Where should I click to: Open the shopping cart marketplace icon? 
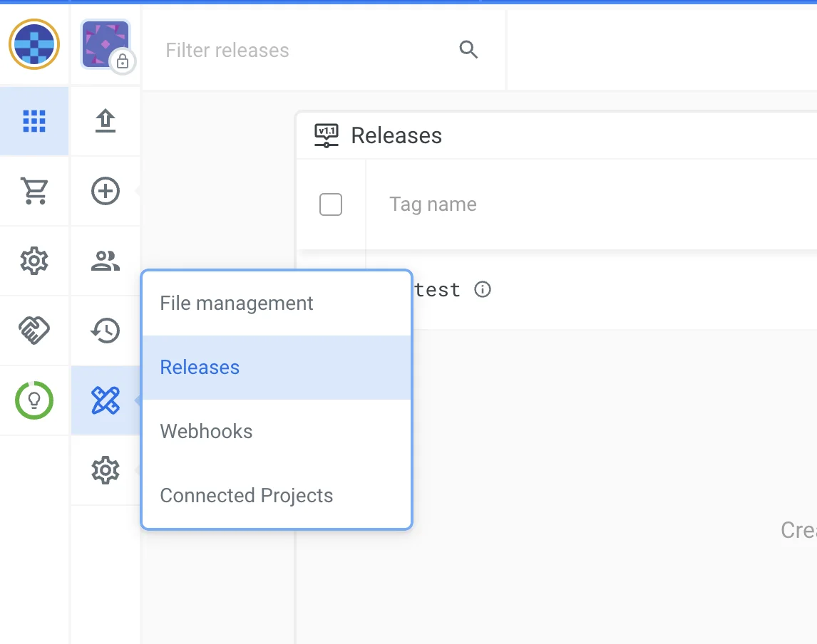34,191
